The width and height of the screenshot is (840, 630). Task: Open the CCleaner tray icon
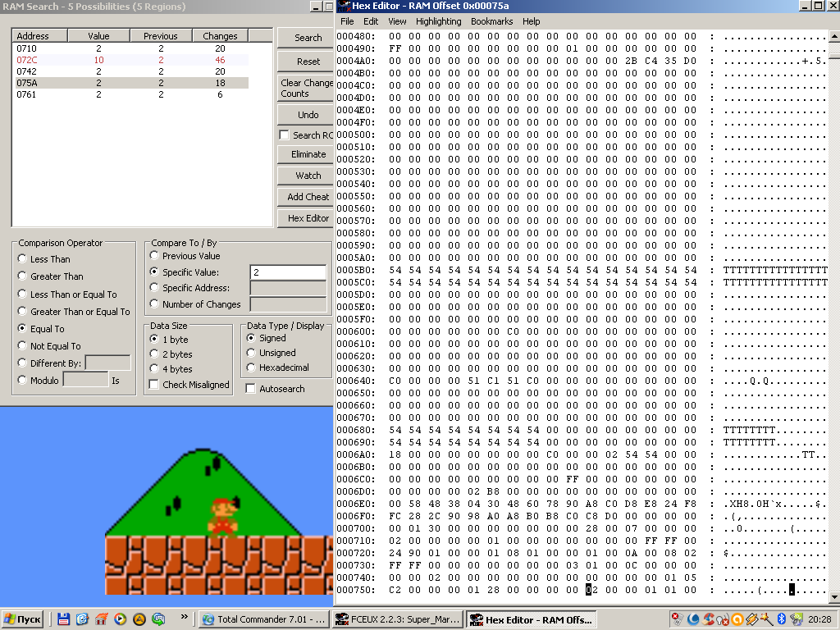(x=709, y=619)
